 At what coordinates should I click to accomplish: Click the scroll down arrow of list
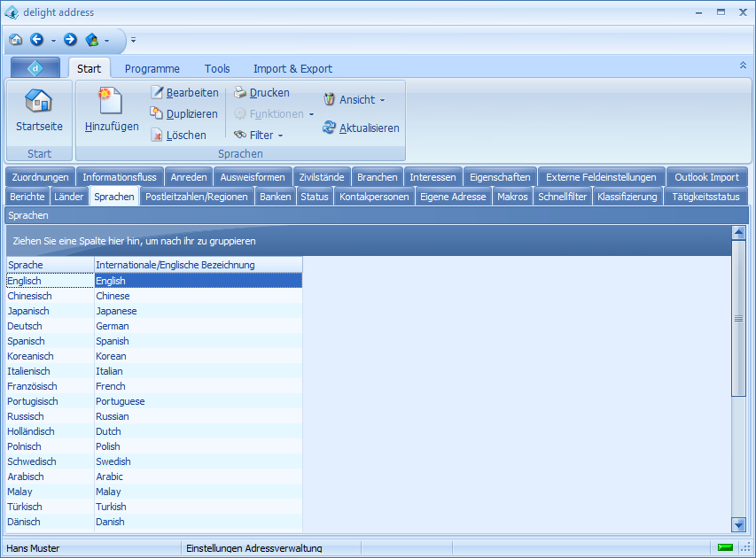pos(738,524)
